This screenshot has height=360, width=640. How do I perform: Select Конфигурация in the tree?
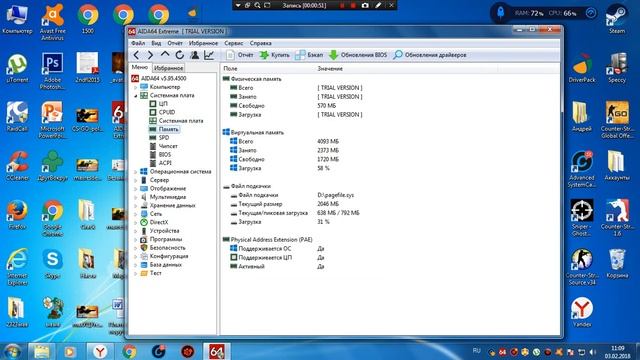coord(164,256)
